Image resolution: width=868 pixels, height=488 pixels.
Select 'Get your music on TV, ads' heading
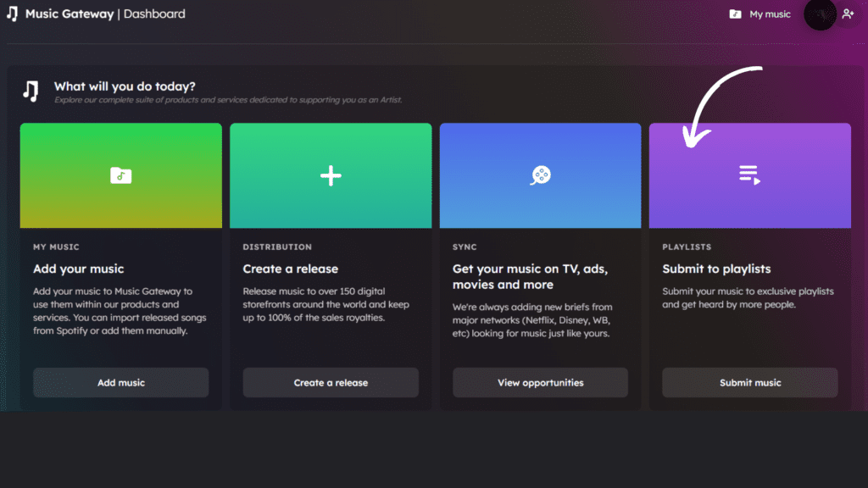point(531,277)
